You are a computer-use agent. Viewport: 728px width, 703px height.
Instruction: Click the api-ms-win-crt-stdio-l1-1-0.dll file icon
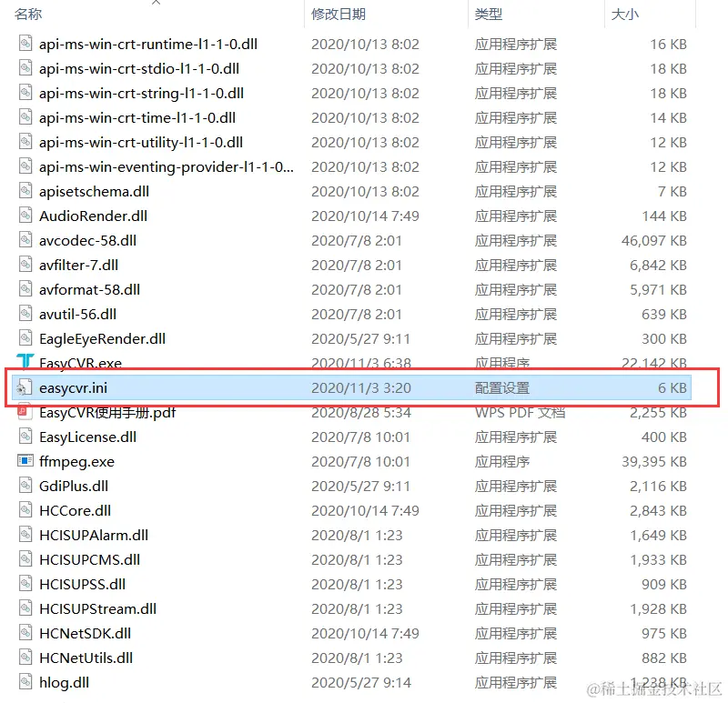pos(25,68)
